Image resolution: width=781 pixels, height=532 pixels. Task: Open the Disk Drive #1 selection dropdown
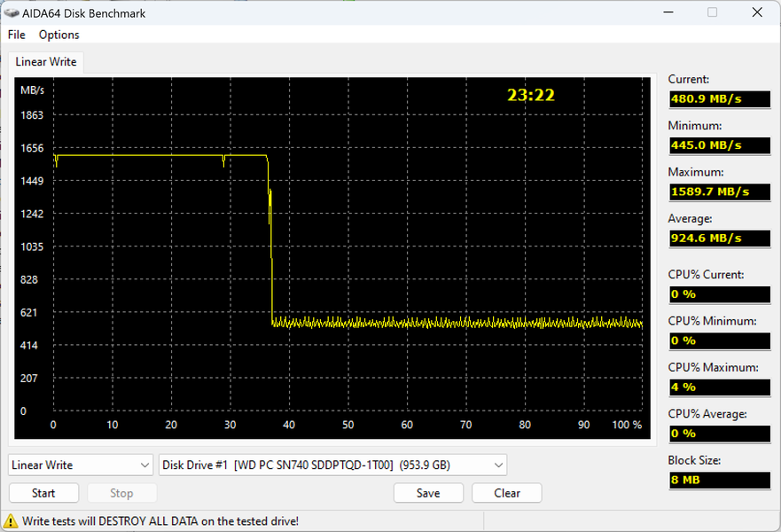coord(332,465)
